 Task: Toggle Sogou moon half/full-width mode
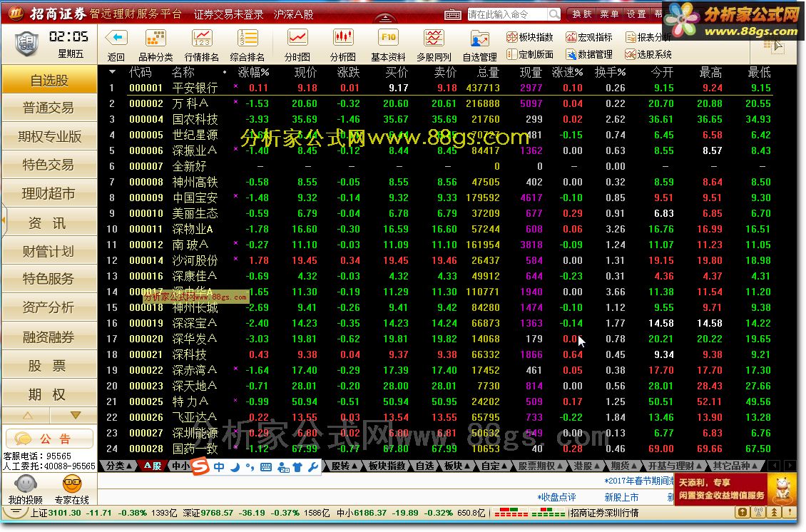235,466
